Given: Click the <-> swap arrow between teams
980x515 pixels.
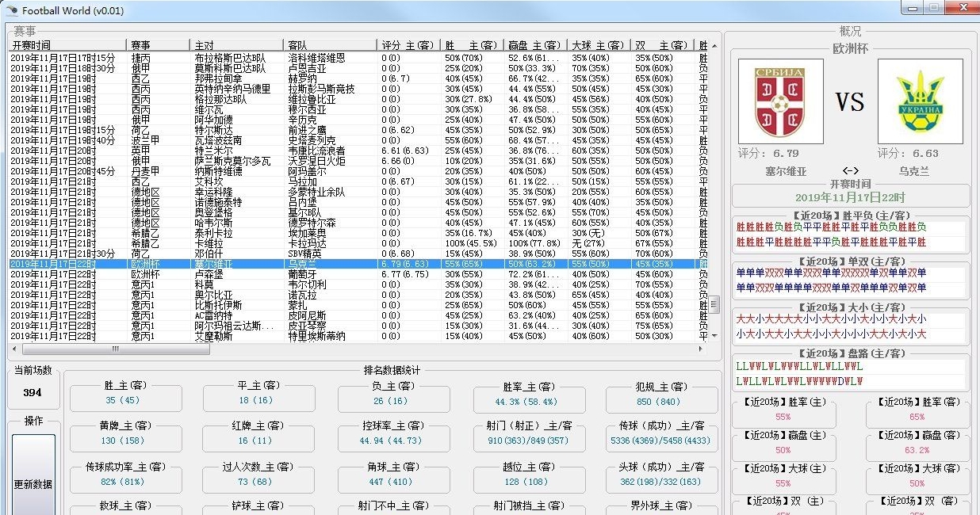Looking at the screenshot, I should (850, 170).
